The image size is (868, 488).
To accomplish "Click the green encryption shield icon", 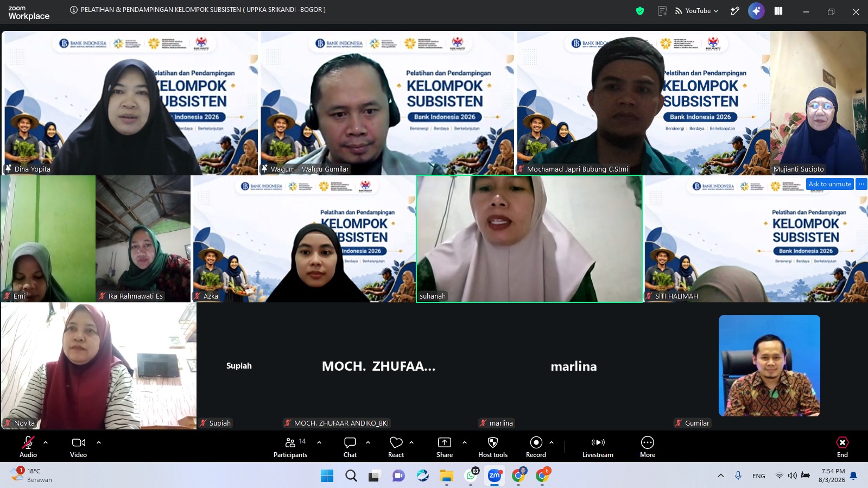I will pos(640,11).
